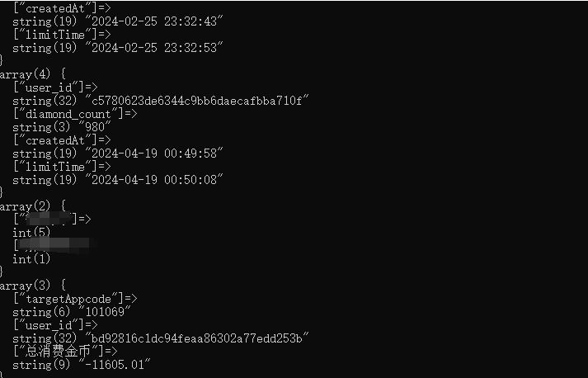This screenshot has width=588, height=378.
Task: Click the user_id hash bd92816c1dc94feaa86302a77edd253b
Action: [x=197, y=338]
